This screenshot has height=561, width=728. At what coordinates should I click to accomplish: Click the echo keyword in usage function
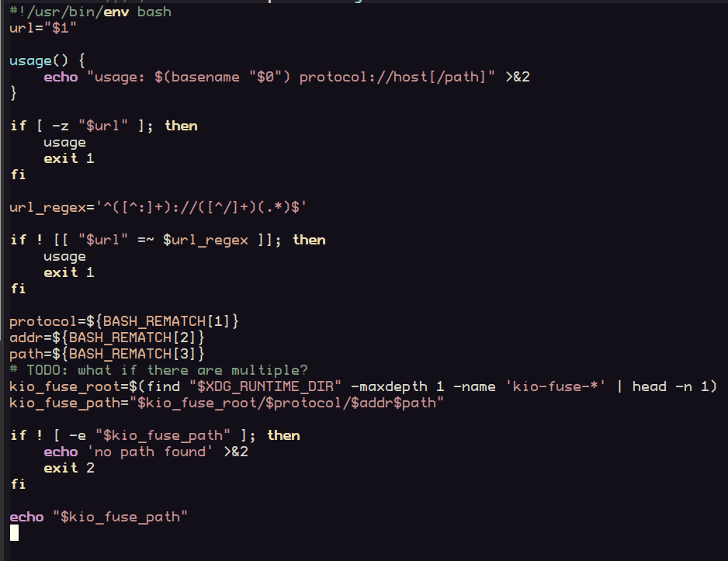click(x=61, y=77)
